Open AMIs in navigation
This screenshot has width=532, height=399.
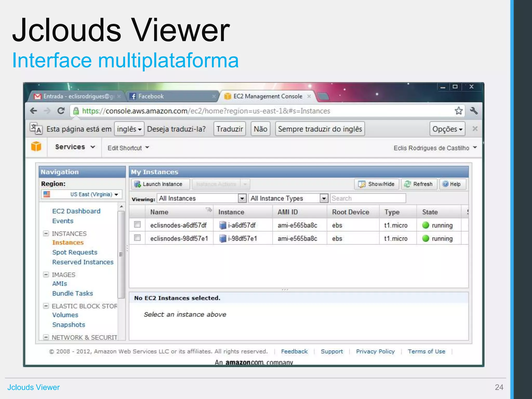click(59, 284)
